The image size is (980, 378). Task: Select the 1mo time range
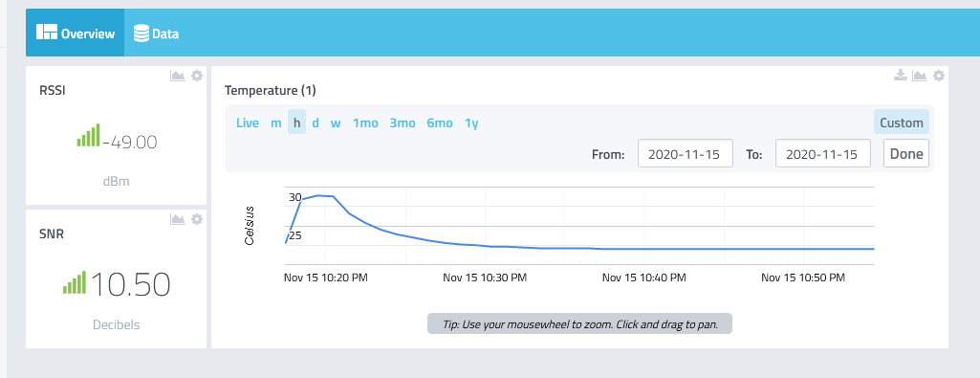pyautogui.click(x=365, y=122)
